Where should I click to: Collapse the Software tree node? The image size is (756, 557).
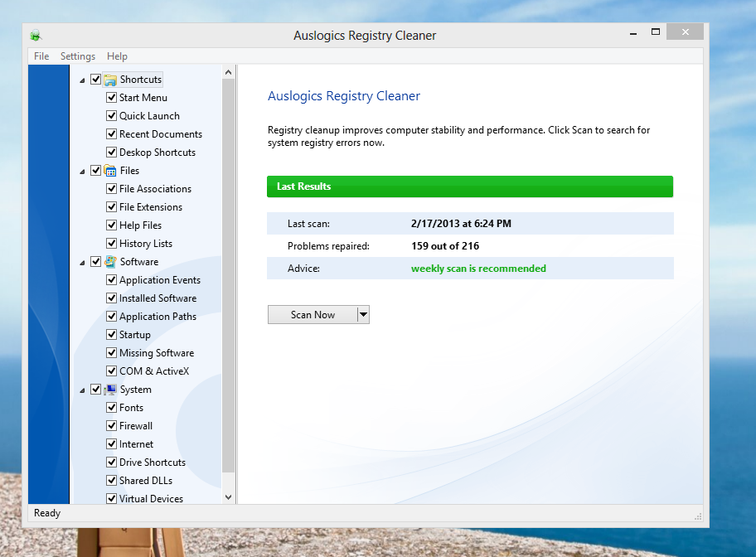click(82, 263)
